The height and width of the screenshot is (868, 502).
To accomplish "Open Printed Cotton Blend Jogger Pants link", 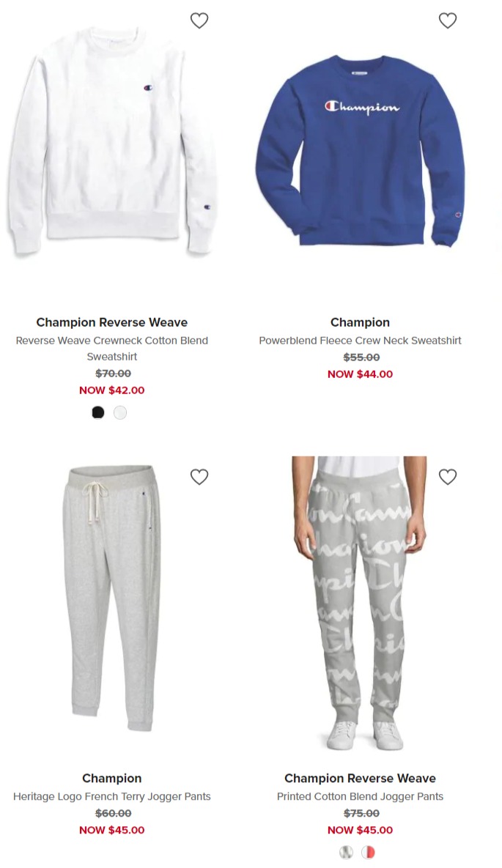I will tap(360, 797).
